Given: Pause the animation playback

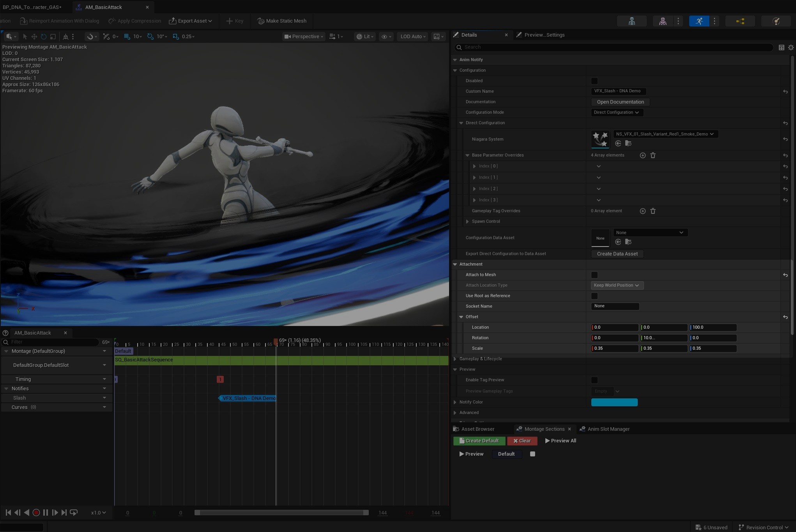Looking at the screenshot, I should click(x=46, y=513).
